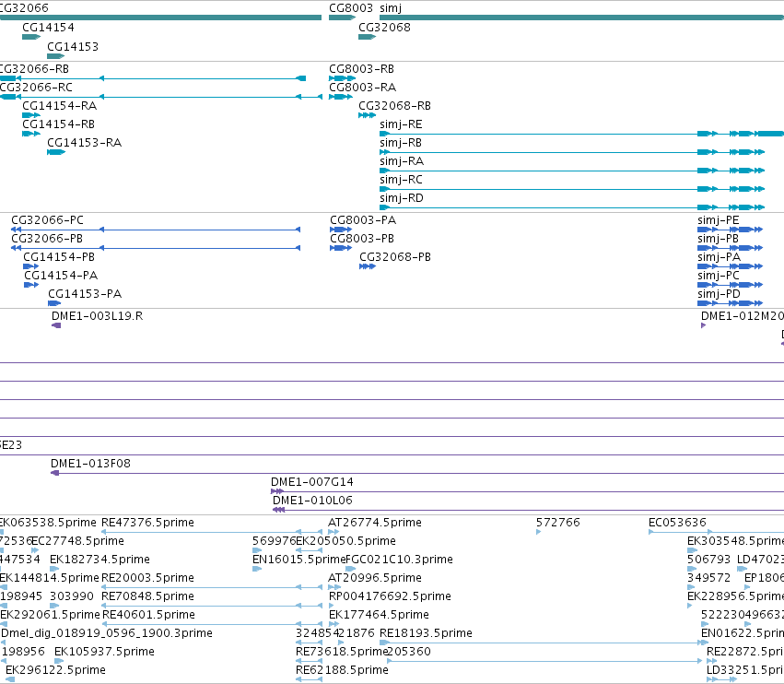Viewport: 784px width, 684px height.
Task: Select transcript simj-RA
Action: click(402, 161)
